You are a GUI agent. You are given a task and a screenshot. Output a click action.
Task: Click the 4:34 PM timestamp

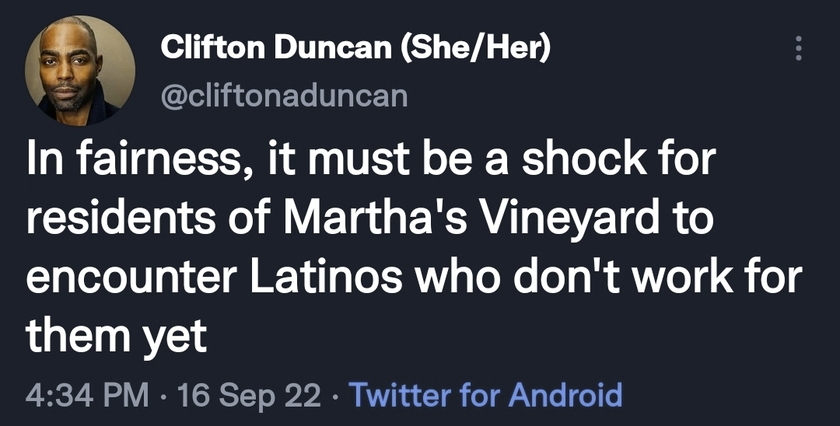click(x=87, y=396)
